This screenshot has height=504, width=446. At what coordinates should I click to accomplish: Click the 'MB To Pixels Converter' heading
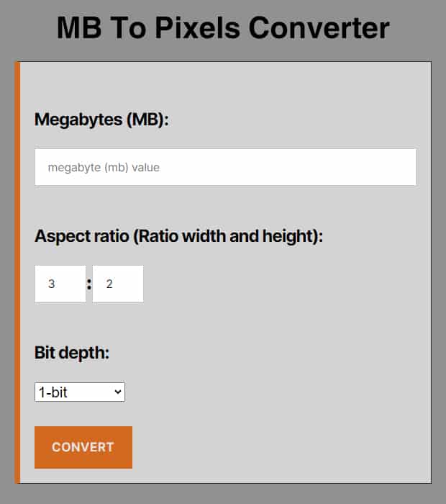pos(223,28)
